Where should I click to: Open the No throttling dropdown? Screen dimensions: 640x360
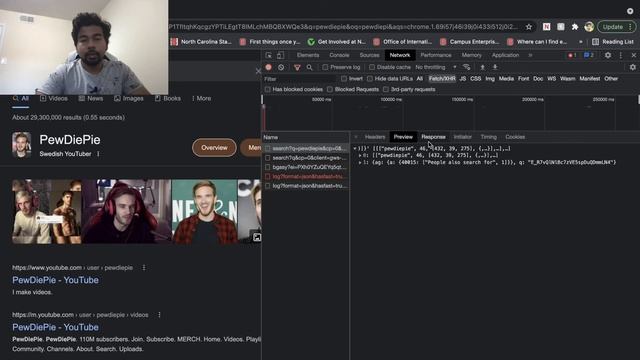pyautogui.click(x=436, y=67)
